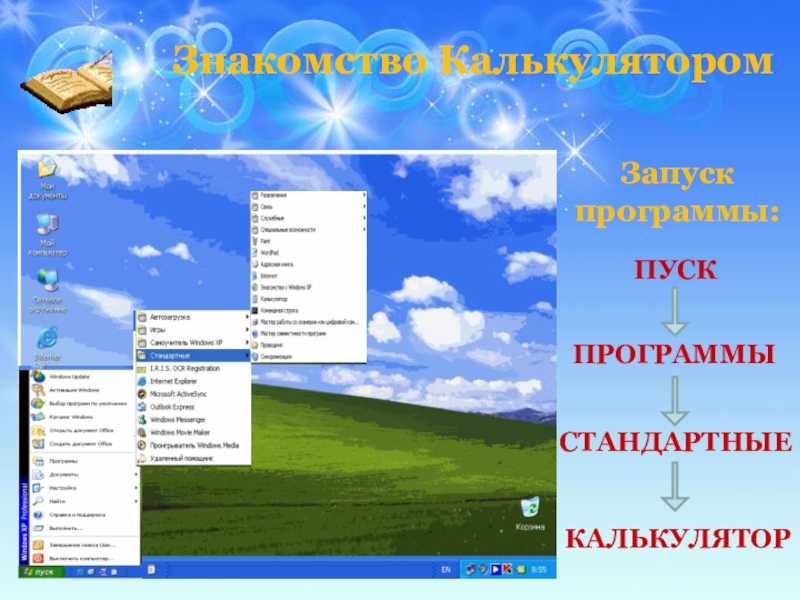This screenshot has width=800, height=600.
Task: Launch Paint from the Стандартные submenu
Action: (x=308, y=241)
